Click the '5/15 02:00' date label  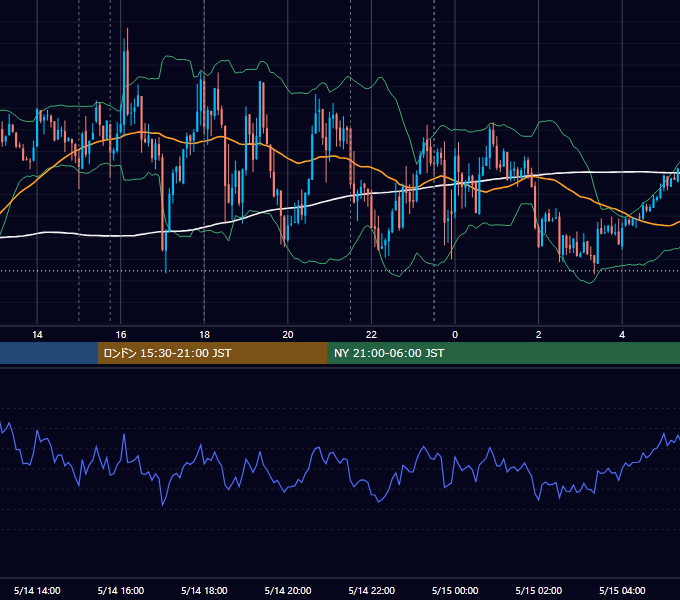coord(539,590)
